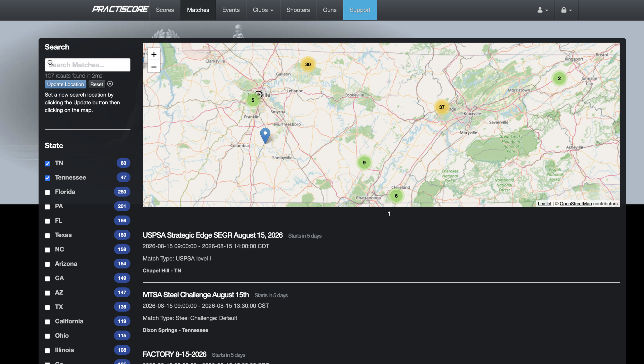Click the Nashville location circle marker

tap(259, 94)
